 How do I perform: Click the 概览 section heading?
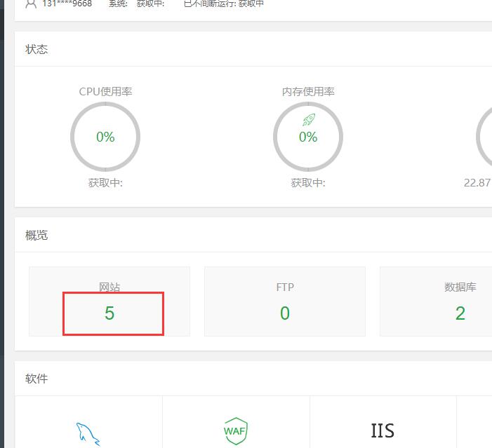click(36, 235)
